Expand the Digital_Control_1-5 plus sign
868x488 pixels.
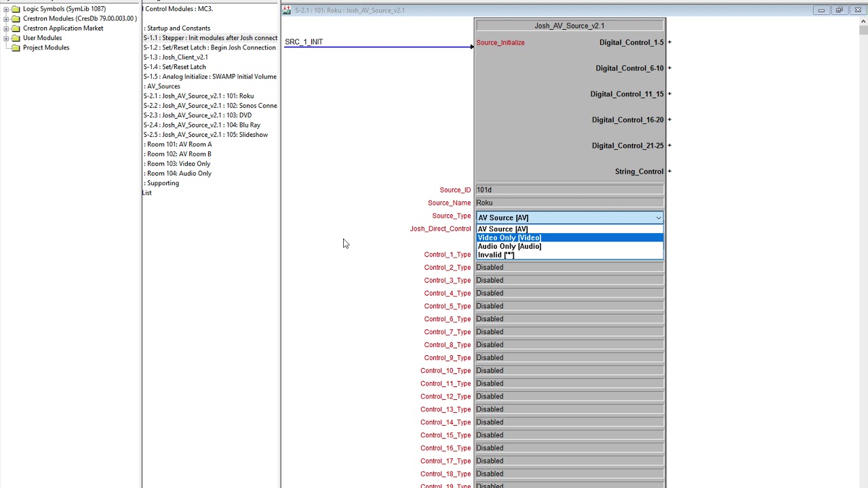669,42
